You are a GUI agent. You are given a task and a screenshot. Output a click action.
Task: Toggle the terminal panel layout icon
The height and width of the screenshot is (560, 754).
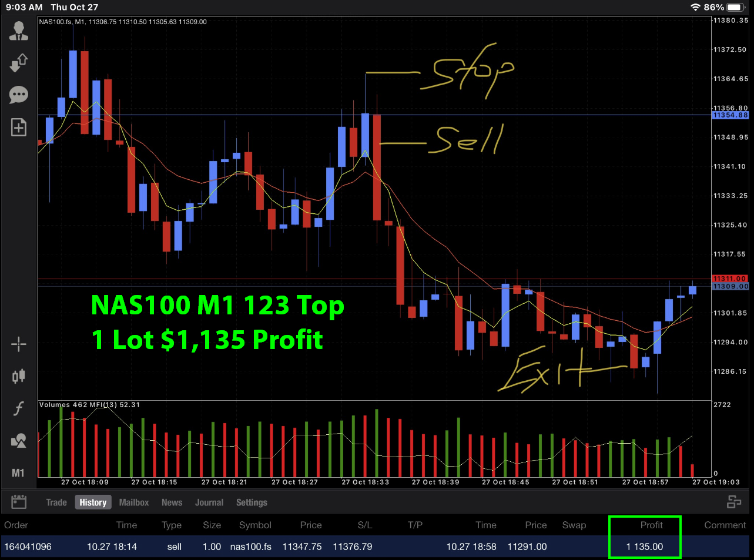(734, 502)
